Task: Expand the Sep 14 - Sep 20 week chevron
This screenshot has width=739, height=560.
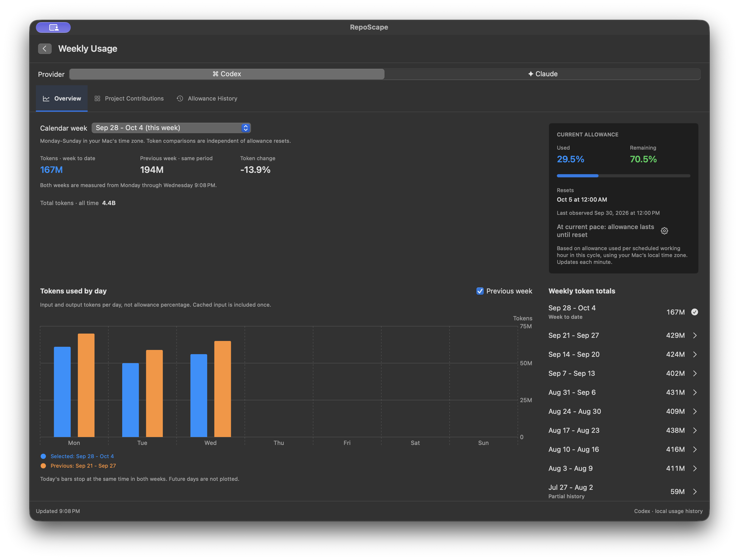Action: [695, 354]
